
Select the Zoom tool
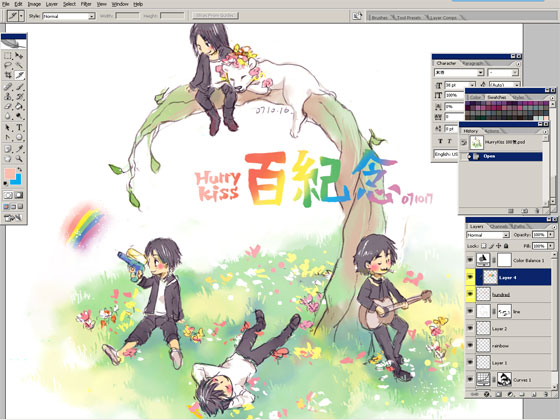click(x=19, y=159)
